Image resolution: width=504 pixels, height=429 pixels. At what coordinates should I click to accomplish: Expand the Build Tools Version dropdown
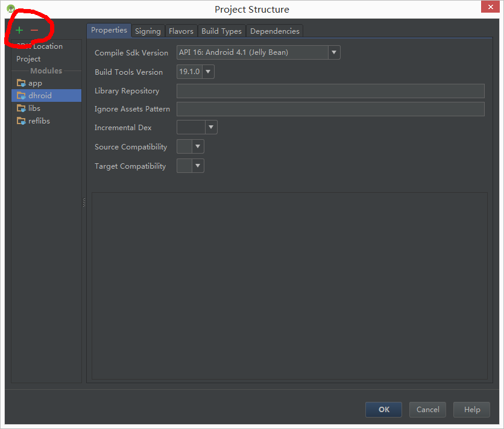[208, 72]
